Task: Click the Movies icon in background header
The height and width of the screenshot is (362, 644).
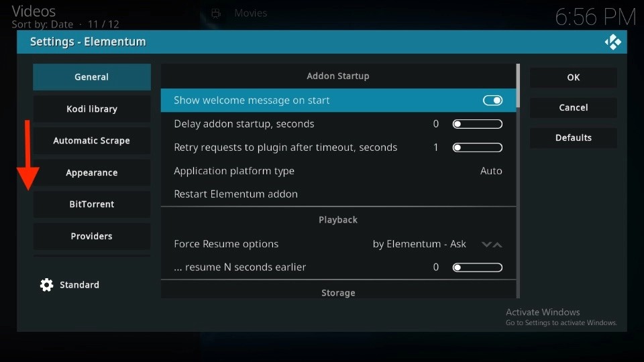Action: 216,13
